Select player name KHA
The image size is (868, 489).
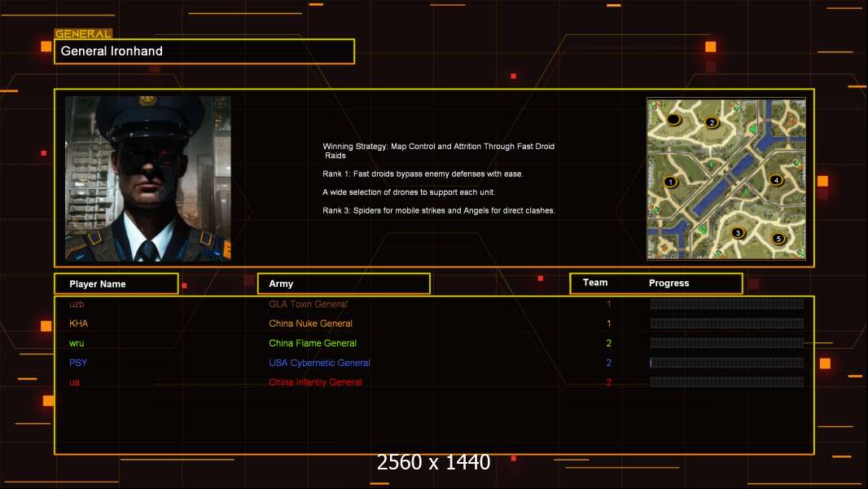tap(78, 324)
